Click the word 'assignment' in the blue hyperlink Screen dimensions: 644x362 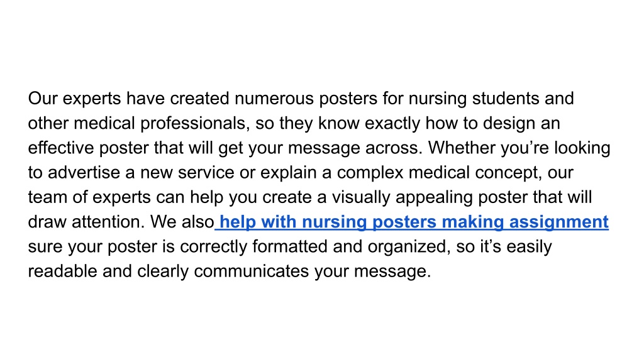coord(559,222)
